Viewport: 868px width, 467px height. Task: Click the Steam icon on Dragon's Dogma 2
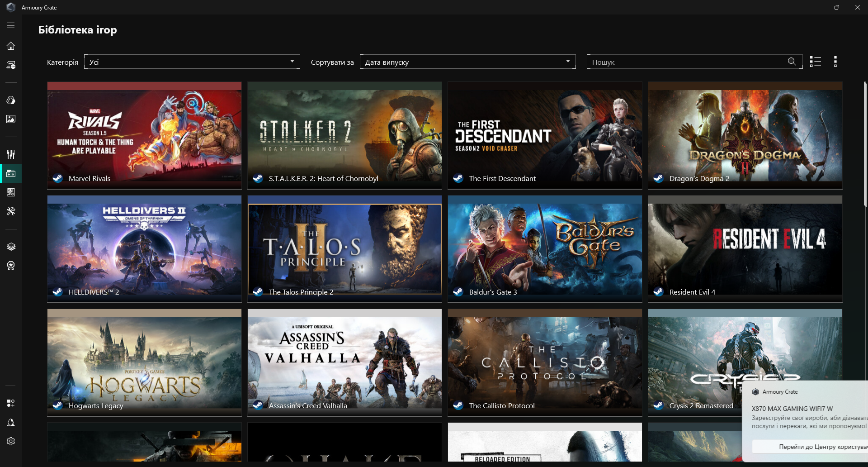[x=658, y=178]
